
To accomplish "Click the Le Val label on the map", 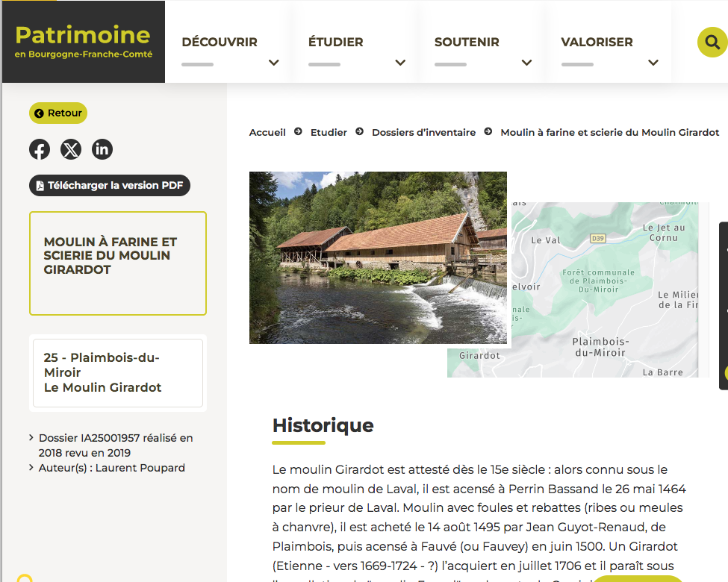I will (x=546, y=240).
